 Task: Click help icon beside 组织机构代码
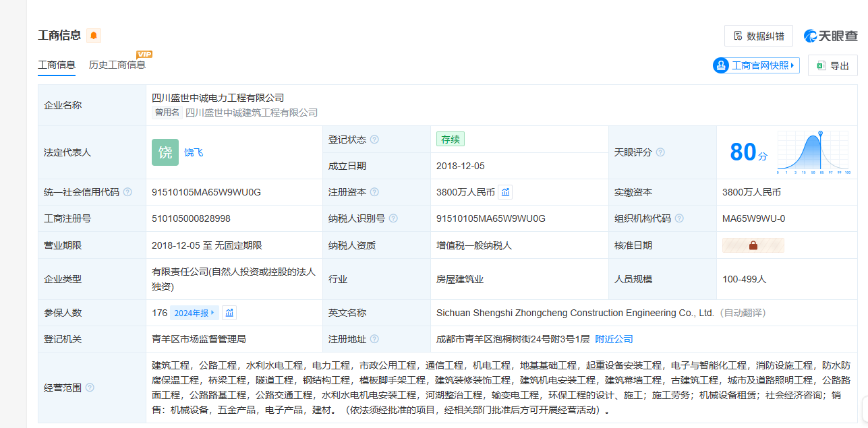point(679,218)
